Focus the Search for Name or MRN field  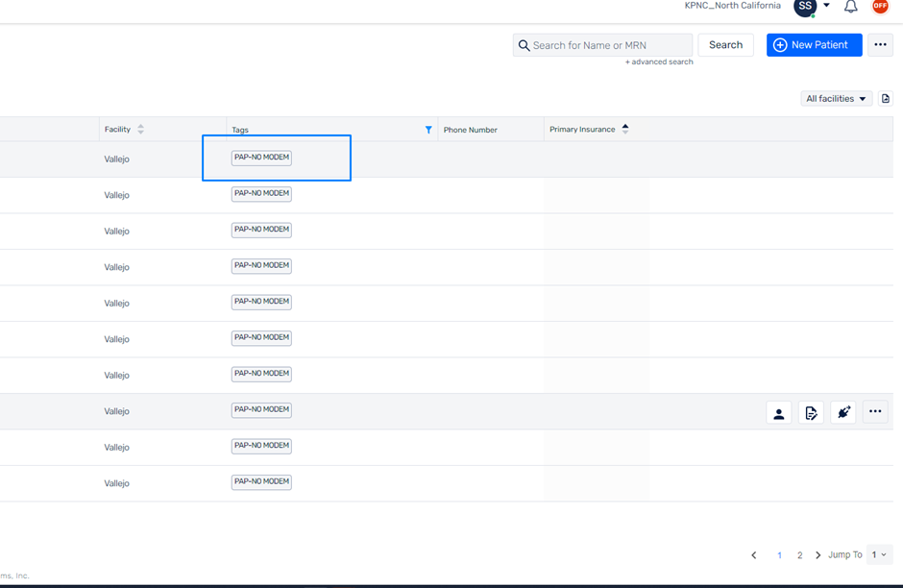(x=602, y=45)
